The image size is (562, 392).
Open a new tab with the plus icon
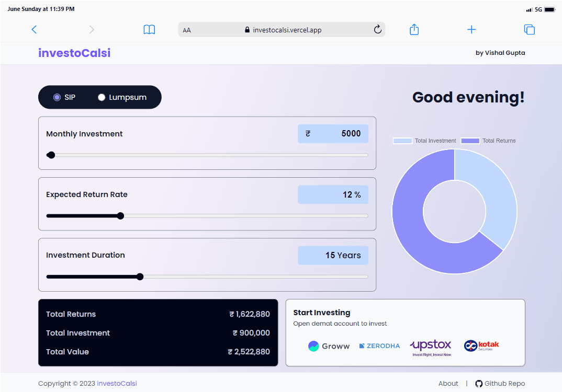471,30
